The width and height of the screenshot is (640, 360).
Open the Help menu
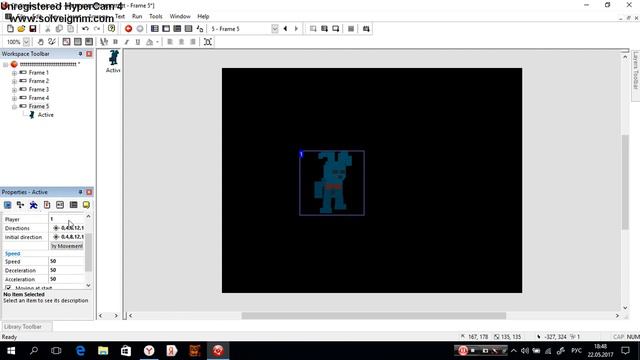coord(203,16)
